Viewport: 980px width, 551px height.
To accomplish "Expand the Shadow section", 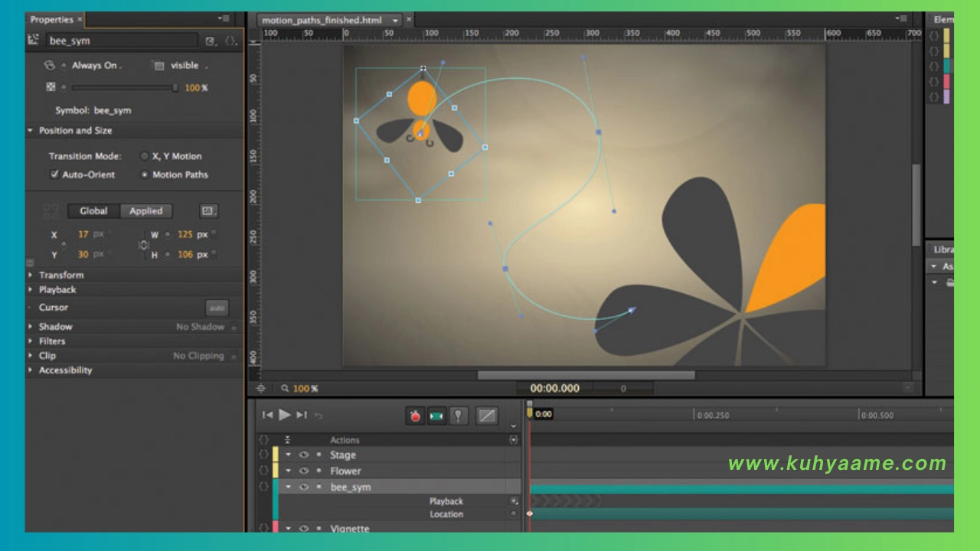I will 31,327.
